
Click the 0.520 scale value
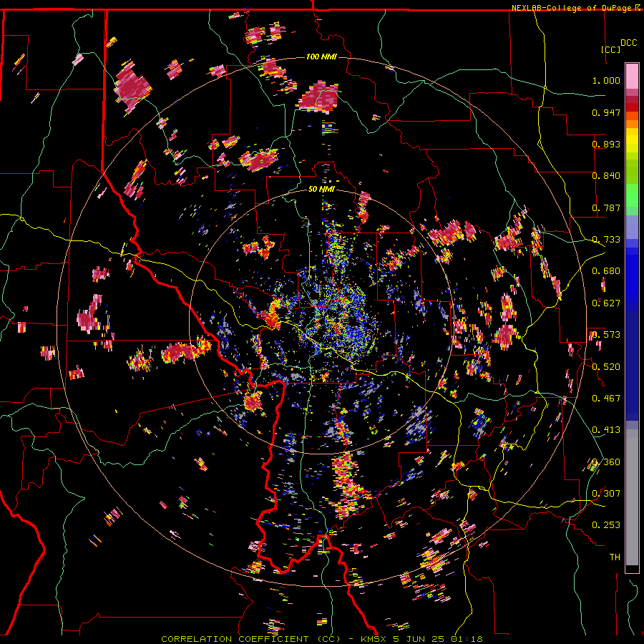[606, 367]
